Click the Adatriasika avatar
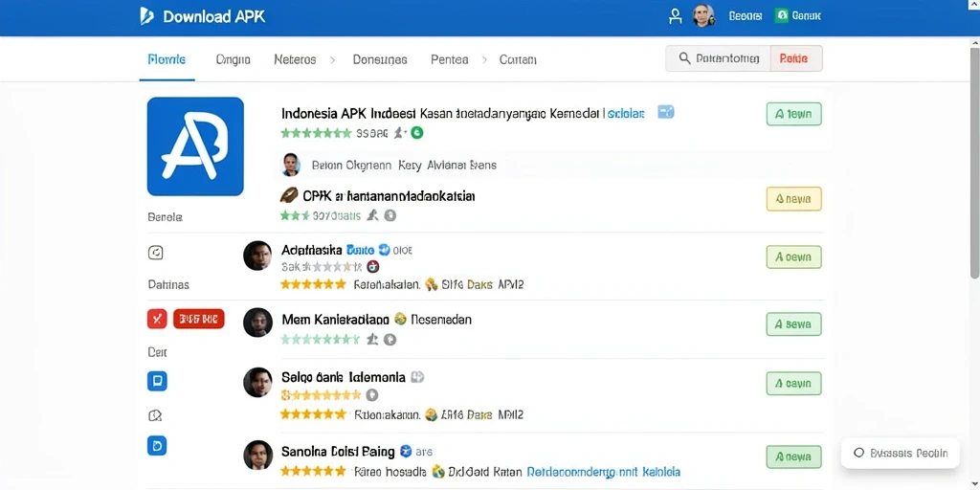The image size is (980, 490). coord(257,255)
